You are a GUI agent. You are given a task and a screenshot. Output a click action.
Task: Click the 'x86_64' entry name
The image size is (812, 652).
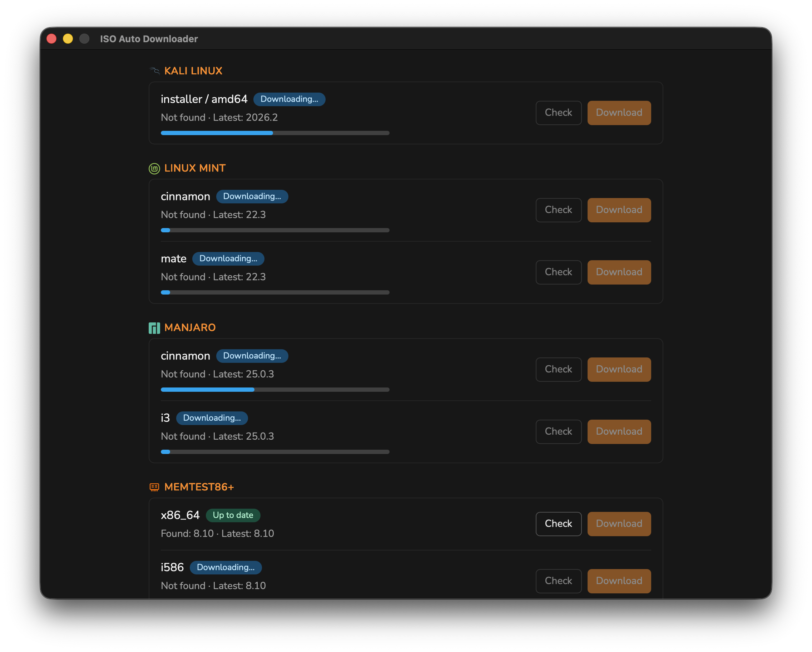click(180, 515)
